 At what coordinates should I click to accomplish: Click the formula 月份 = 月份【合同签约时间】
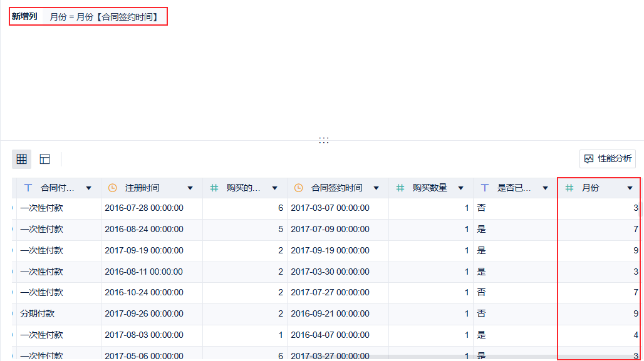[x=104, y=17]
